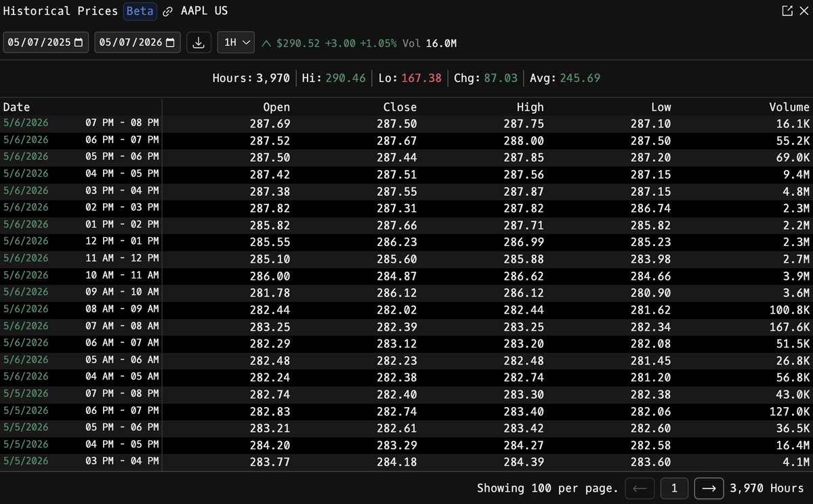Sort by the Low column header
The image size is (813, 504).
coord(661,107)
